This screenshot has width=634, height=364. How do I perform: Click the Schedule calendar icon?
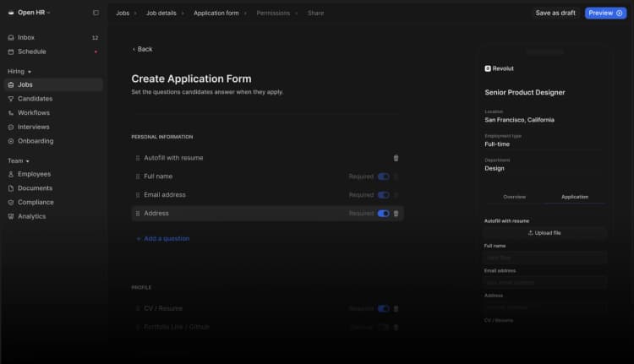click(x=11, y=52)
